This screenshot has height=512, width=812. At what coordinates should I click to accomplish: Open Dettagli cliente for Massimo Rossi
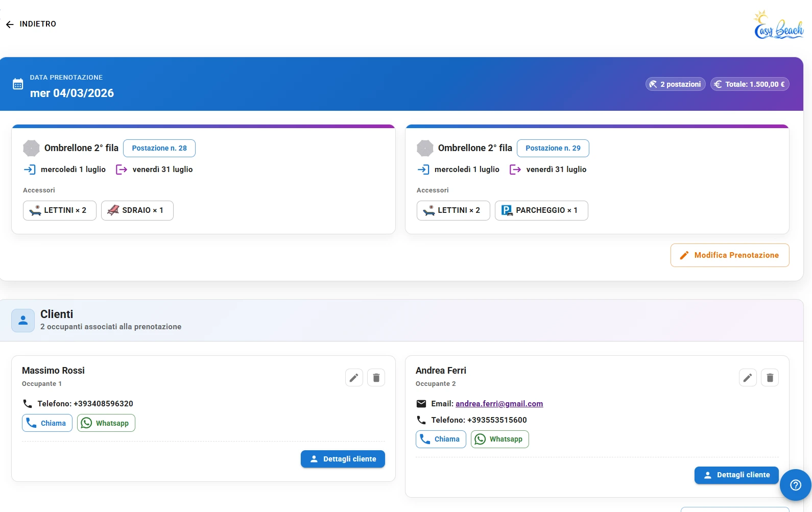tap(343, 459)
